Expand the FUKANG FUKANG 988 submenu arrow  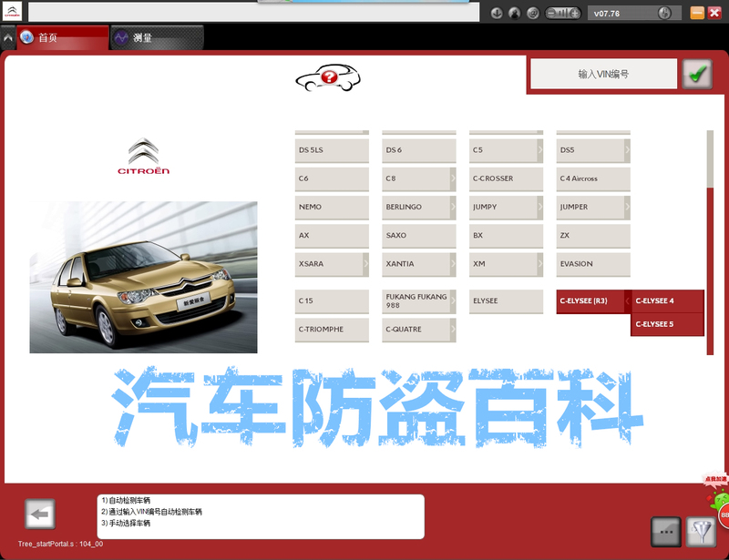[453, 301]
